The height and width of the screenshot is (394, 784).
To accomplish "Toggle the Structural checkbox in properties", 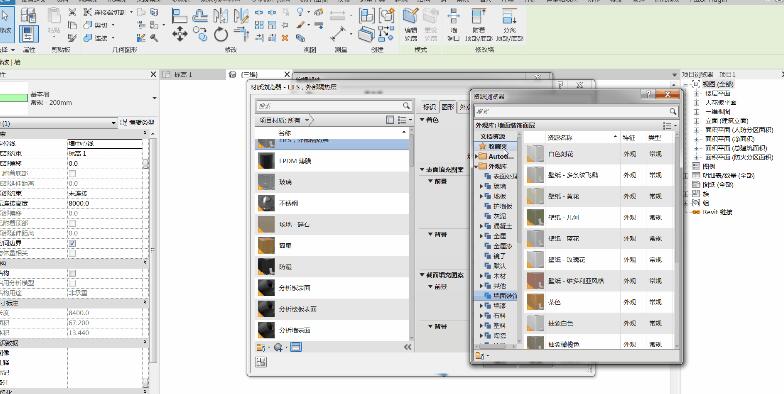I will [72, 274].
